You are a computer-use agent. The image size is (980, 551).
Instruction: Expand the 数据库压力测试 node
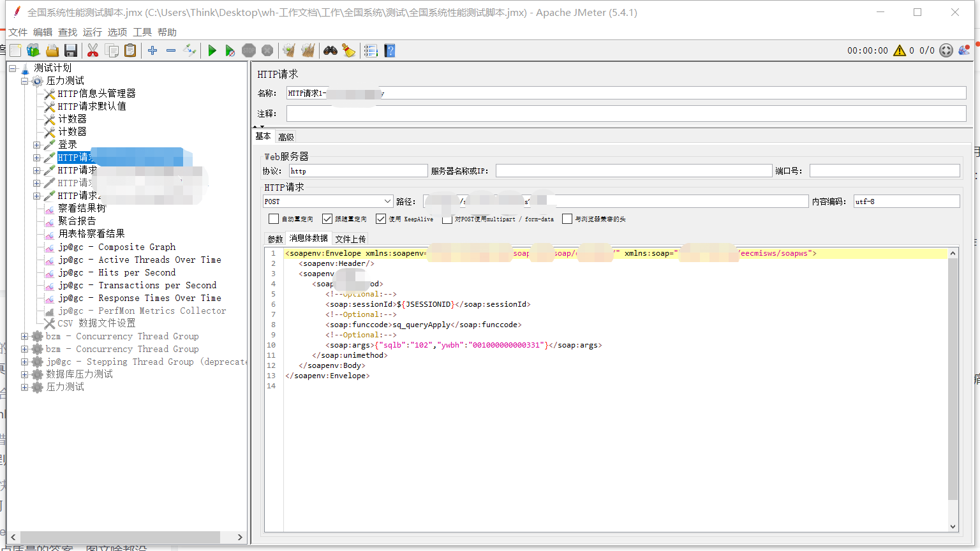tap(24, 374)
